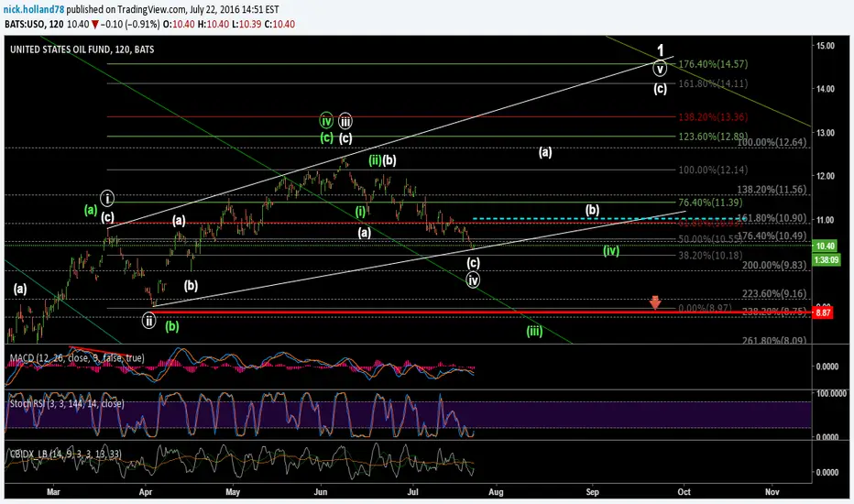Click the Stoch RSI (3, 3, 144, 14, close) label
Screen dimensions: 854x504
(67, 404)
